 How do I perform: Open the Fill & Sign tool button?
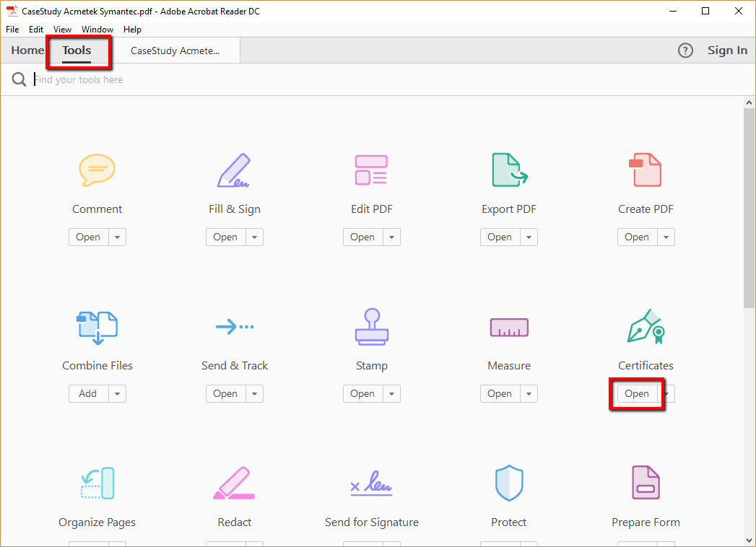point(225,237)
